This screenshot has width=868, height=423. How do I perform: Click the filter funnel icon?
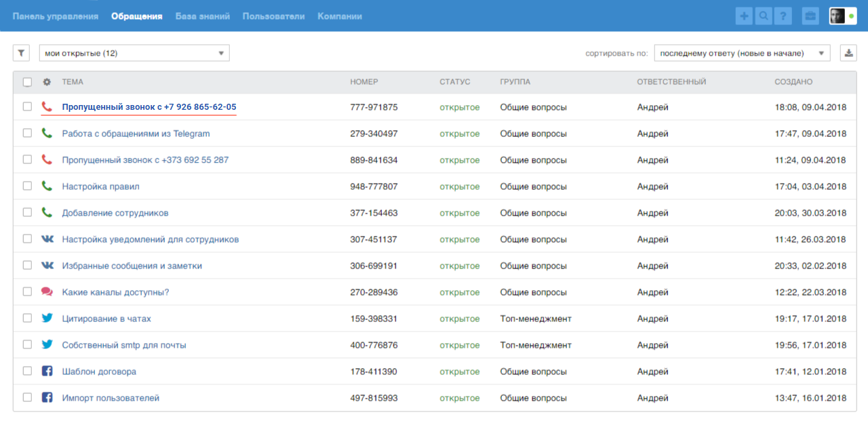point(21,53)
